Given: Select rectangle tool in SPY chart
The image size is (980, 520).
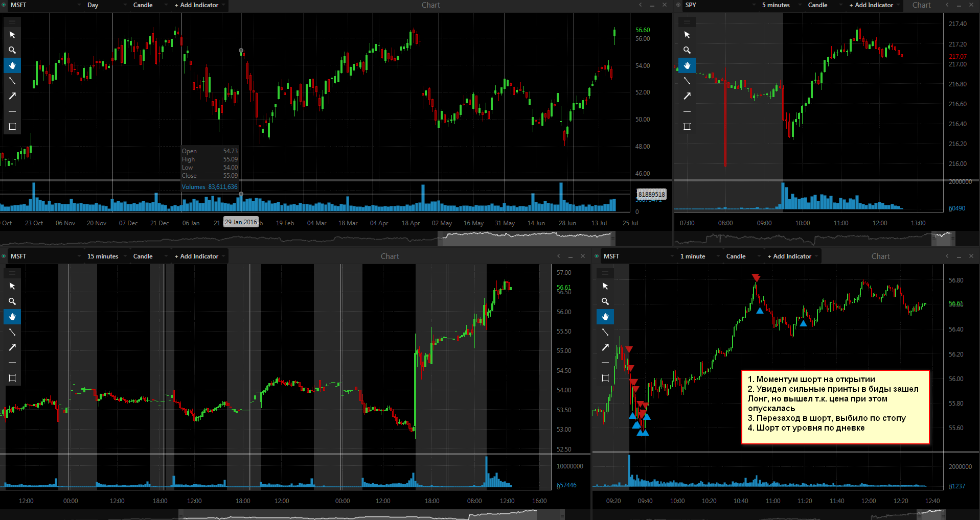Looking at the screenshot, I should coord(687,127).
